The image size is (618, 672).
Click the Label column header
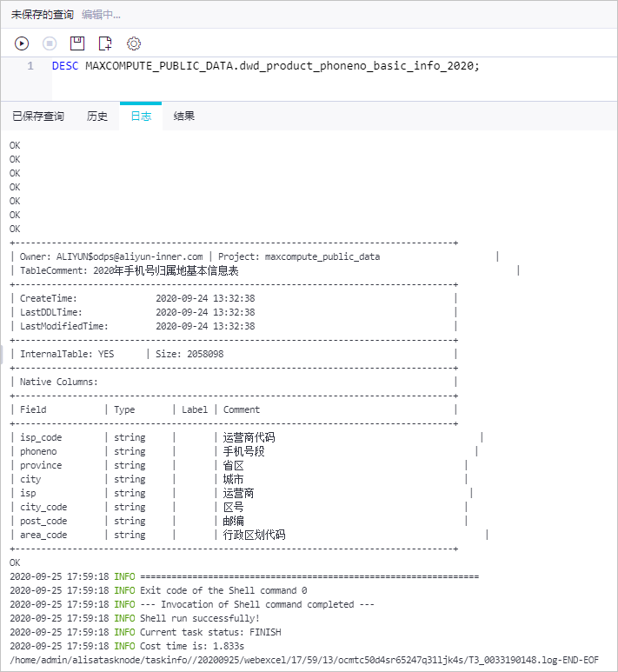point(195,409)
